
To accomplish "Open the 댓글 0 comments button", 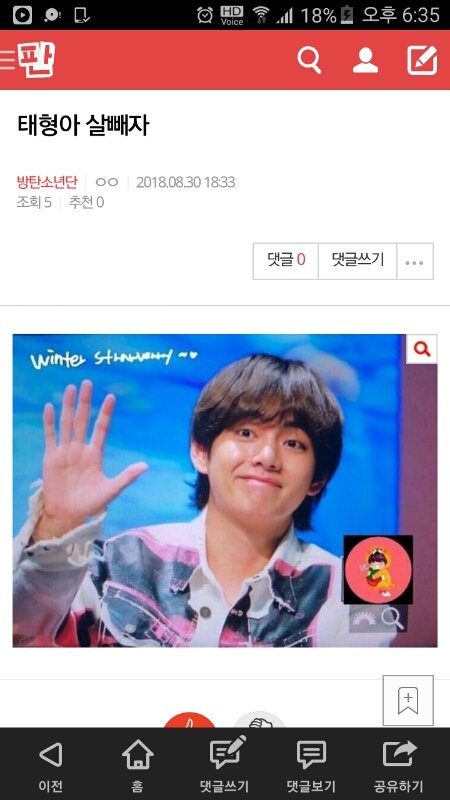I will click(x=286, y=261).
